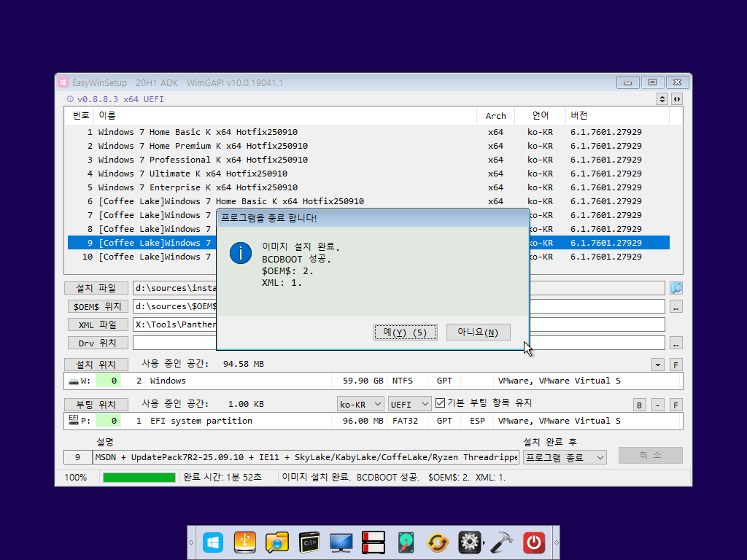Open the blue monitor icon in the dock
Image resolution: width=747 pixels, height=560 pixels.
tap(341, 542)
